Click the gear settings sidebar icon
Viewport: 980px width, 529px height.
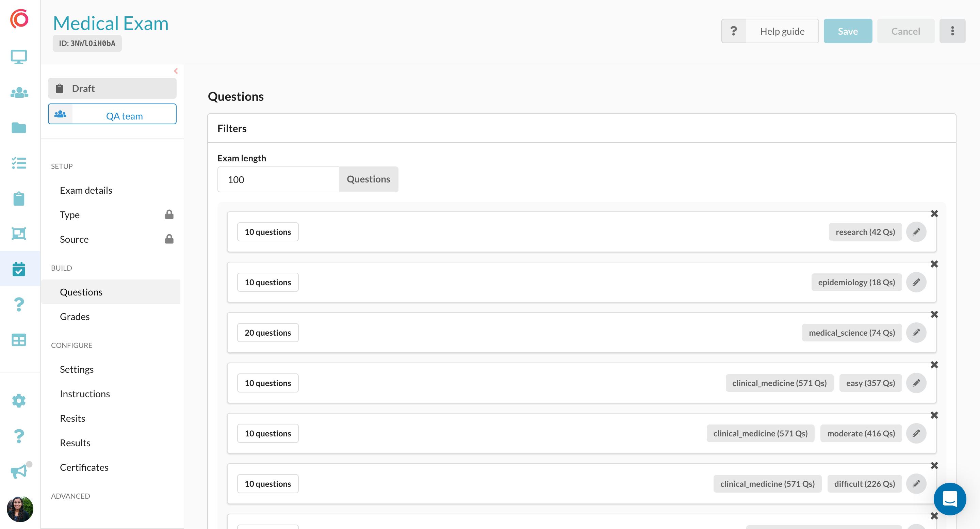tap(19, 401)
